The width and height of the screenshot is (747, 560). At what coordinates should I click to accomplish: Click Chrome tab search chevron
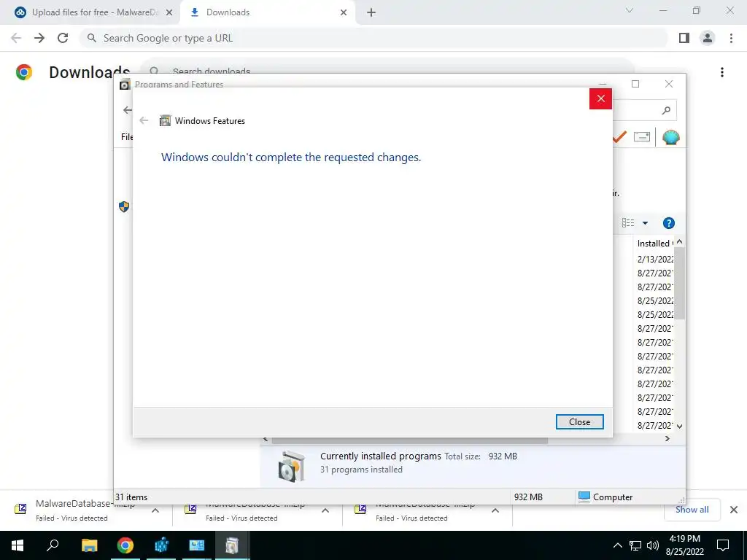pos(630,10)
